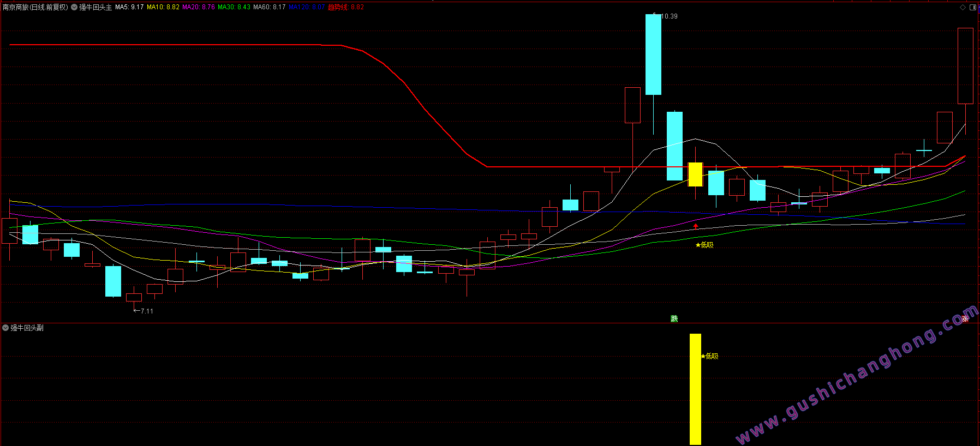Click the magenta MA20: 8.76 label
This screenshot has height=446, width=980.
[199, 7]
